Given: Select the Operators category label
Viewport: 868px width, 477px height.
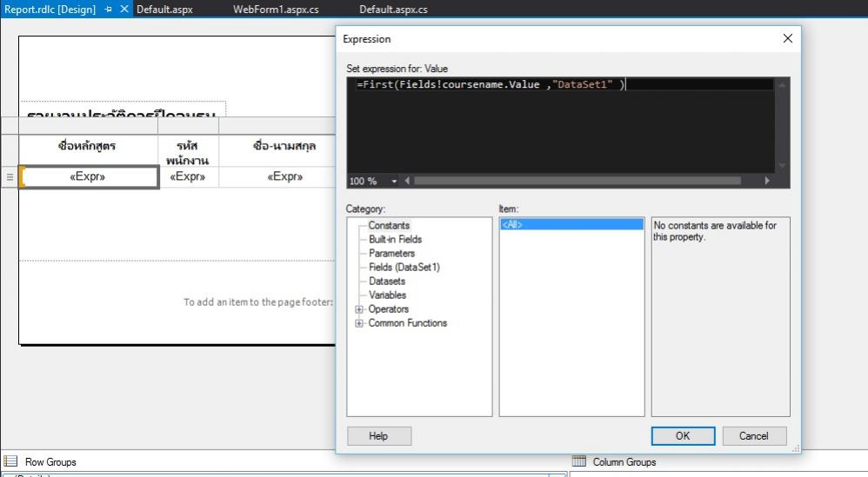Looking at the screenshot, I should pyautogui.click(x=388, y=309).
